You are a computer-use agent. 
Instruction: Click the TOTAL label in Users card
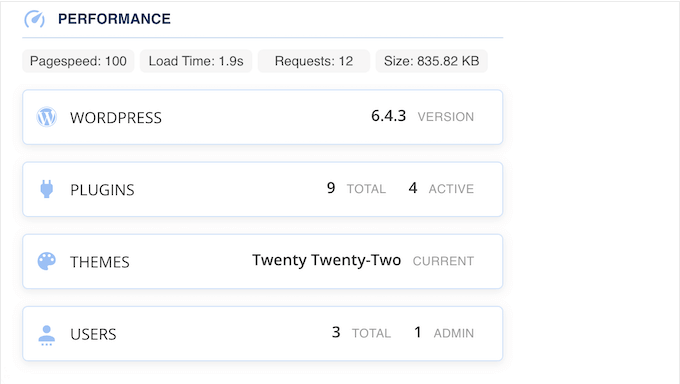tap(371, 333)
